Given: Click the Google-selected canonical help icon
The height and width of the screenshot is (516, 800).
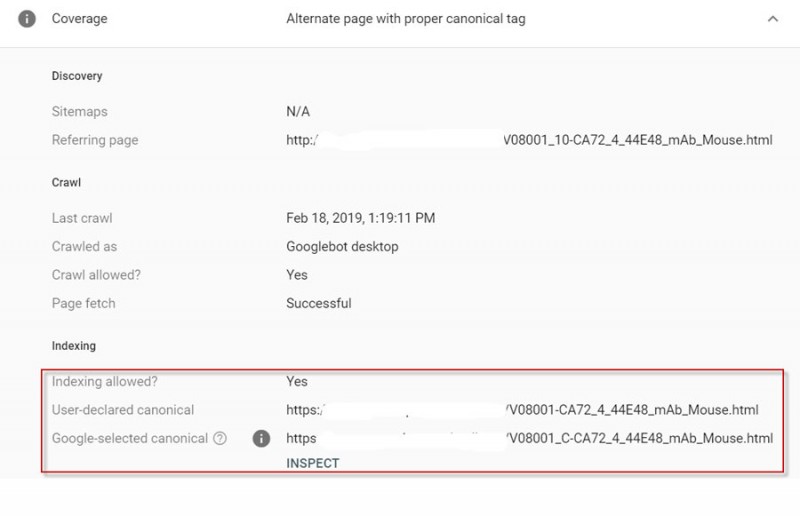Looking at the screenshot, I should (220, 438).
